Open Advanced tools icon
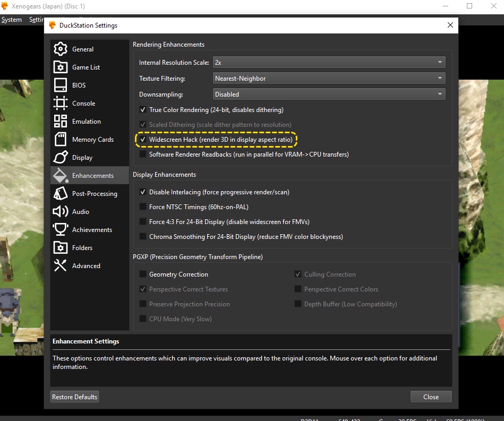 pyautogui.click(x=61, y=265)
